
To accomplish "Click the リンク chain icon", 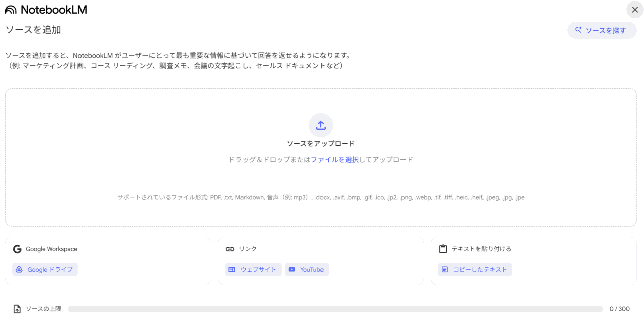I will (230, 249).
